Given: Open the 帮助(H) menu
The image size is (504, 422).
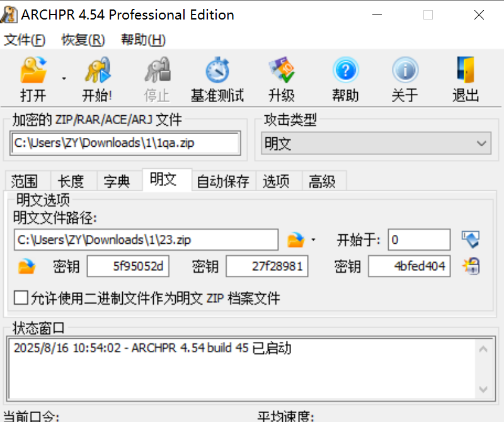Looking at the screenshot, I should point(143,40).
